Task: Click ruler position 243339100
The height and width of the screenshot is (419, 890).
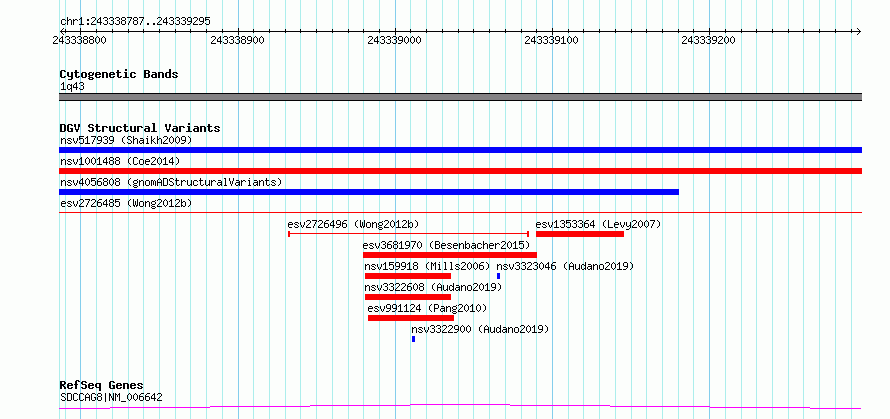Action: click(552, 40)
